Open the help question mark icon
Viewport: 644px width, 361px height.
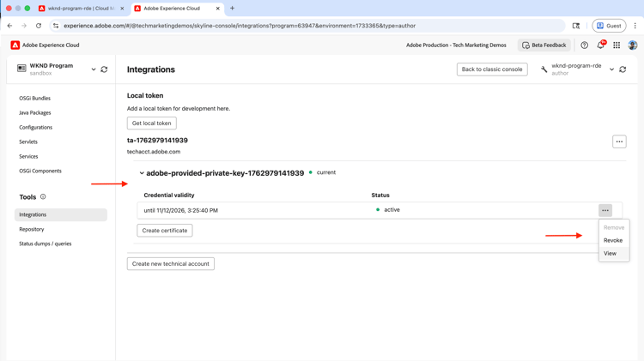pos(584,45)
